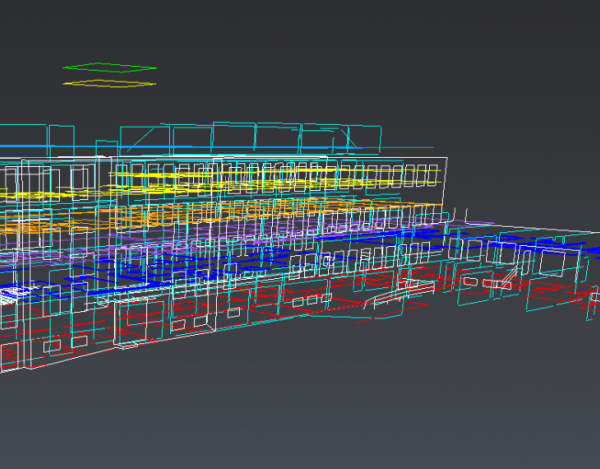This screenshot has height=469, width=600.
Task: Select the yellow diamond outline below the green one
Action: pos(110,84)
